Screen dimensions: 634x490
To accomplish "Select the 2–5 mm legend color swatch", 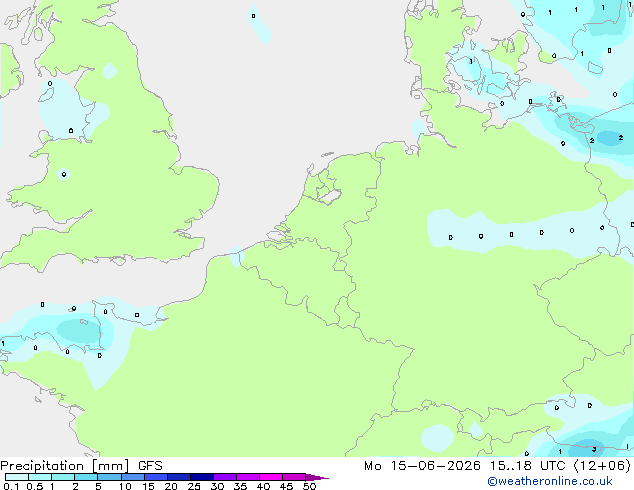I will tap(86, 477).
